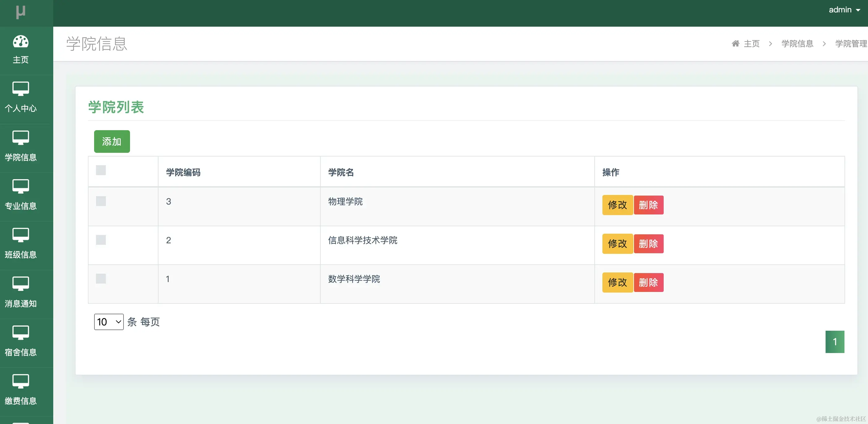Check the row checkbox for 数学科学学院
The width and height of the screenshot is (868, 424).
[101, 279]
